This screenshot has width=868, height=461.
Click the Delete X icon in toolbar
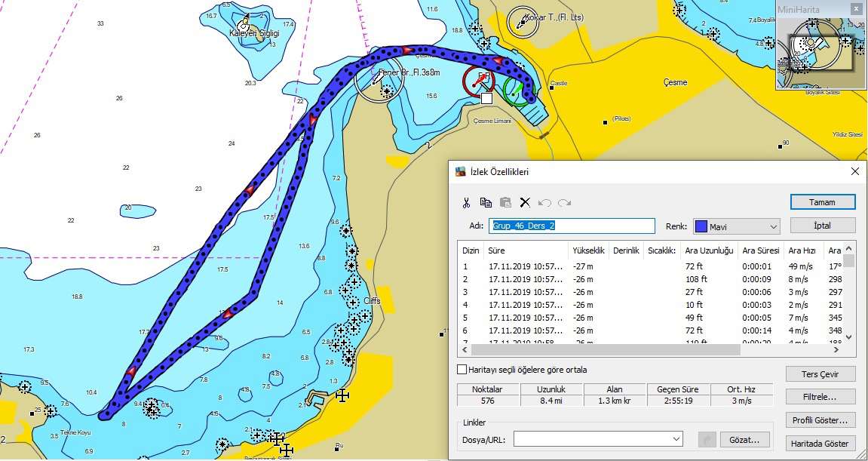pyautogui.click(x=525, y=203)
